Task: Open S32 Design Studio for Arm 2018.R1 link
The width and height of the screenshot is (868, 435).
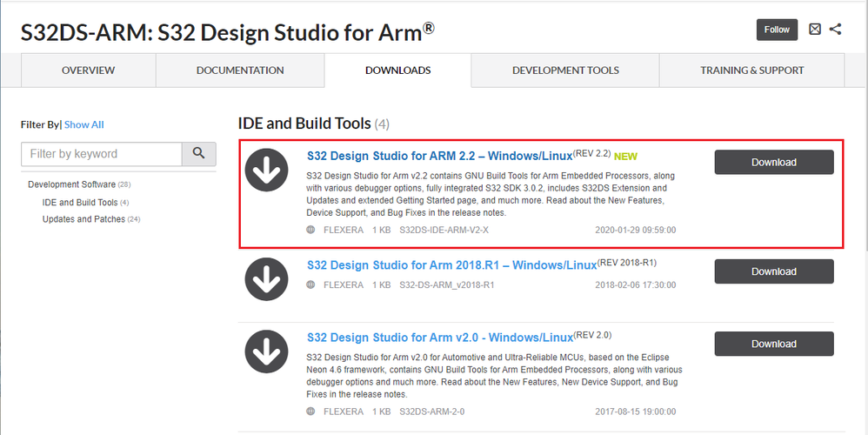Action: [x=451, y=265]
